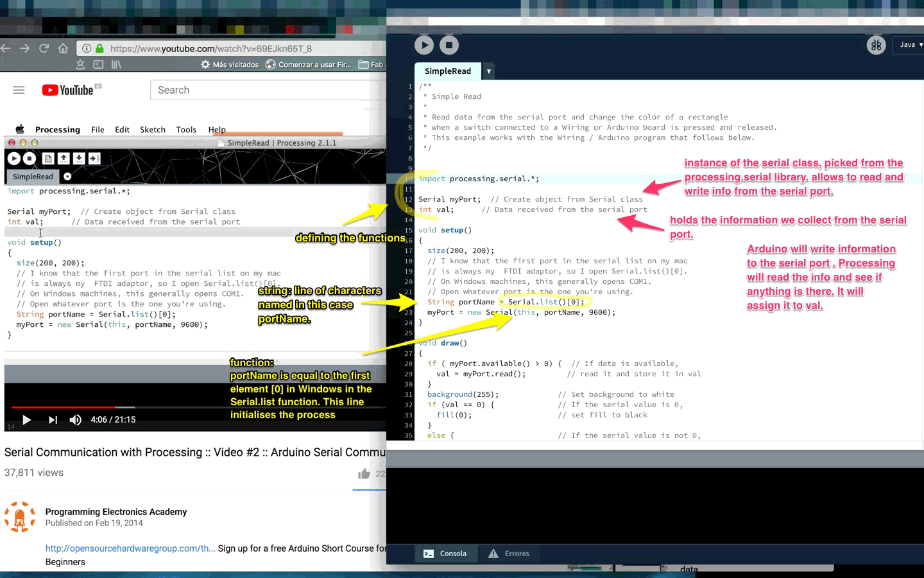Screen dimensions: 924x578
Task: Select the SimpleRead tab in Processing IDE
Action: pyautogui.click(x=448, y=71)
